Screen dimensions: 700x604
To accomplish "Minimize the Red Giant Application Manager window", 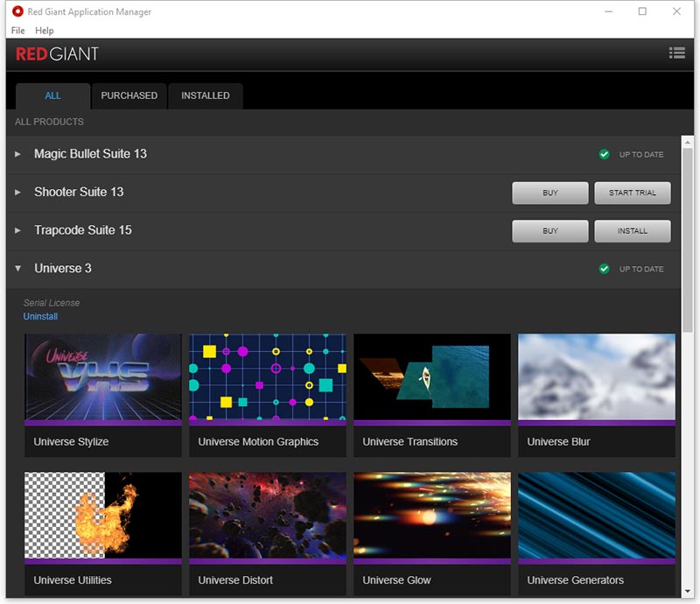I will point(608,11).
